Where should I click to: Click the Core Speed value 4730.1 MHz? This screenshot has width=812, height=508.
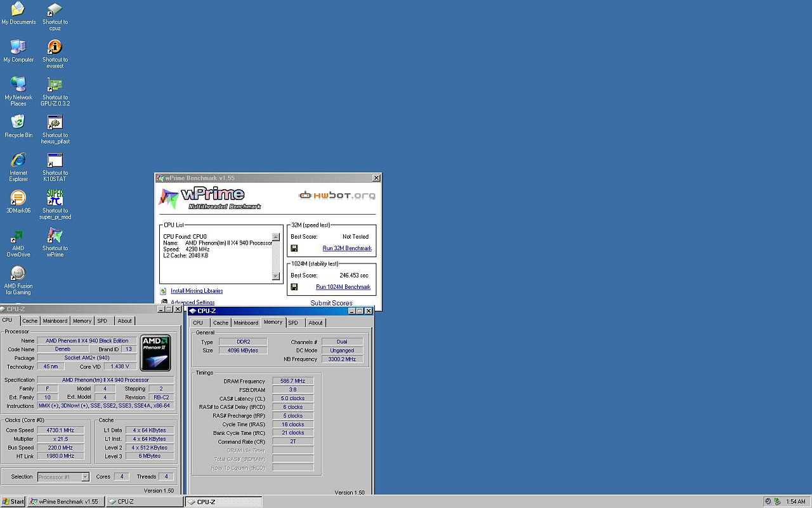click(x=60, y=431)
